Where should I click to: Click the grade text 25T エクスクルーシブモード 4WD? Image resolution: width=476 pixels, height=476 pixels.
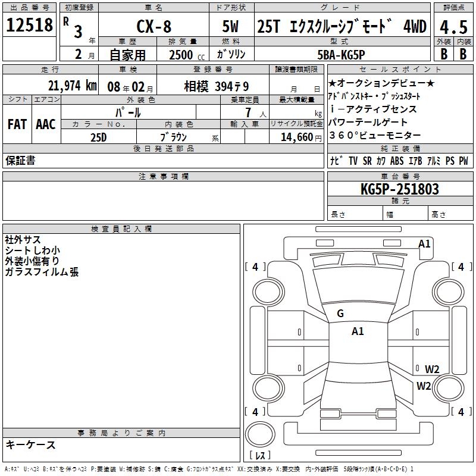[342, 26]
